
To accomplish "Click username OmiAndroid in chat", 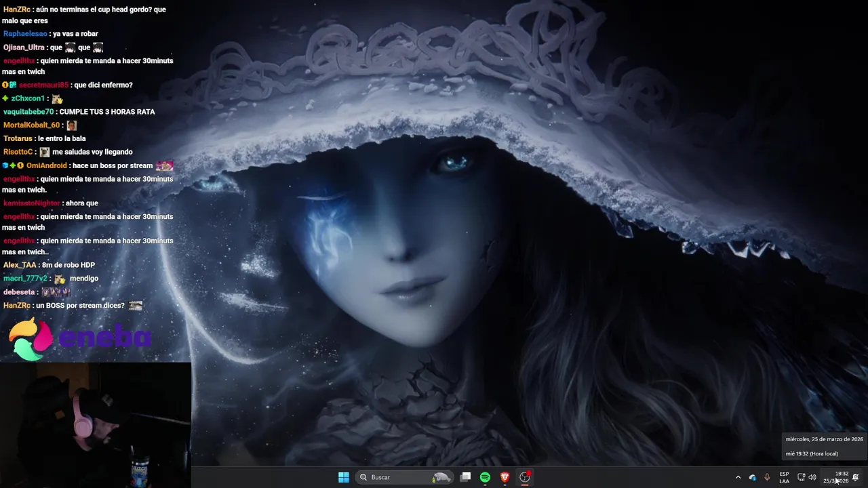I will click(x=47, y=165).
